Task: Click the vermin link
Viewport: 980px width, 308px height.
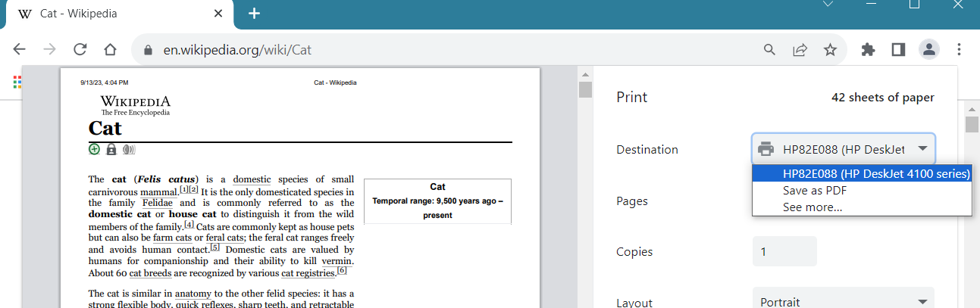Action: coord(337,261)
